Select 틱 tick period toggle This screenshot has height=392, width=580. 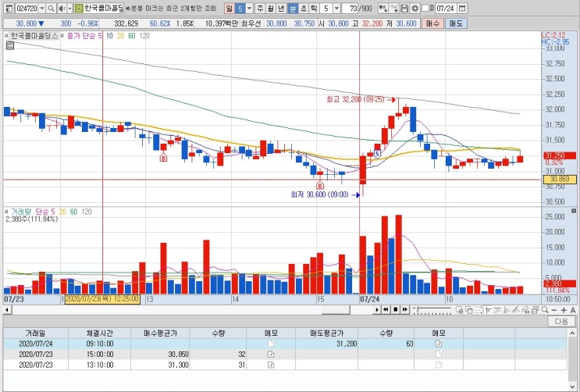click(314, 8)
